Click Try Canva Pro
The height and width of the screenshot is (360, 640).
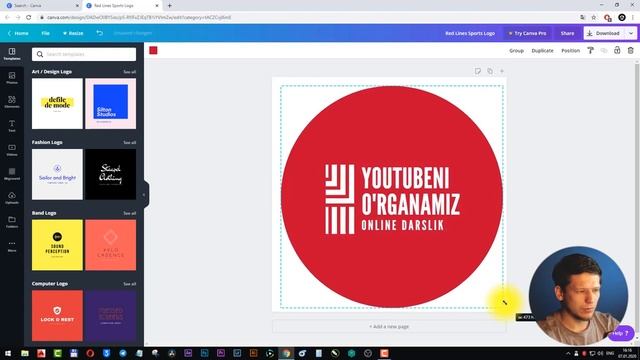(x=527, y=33)
